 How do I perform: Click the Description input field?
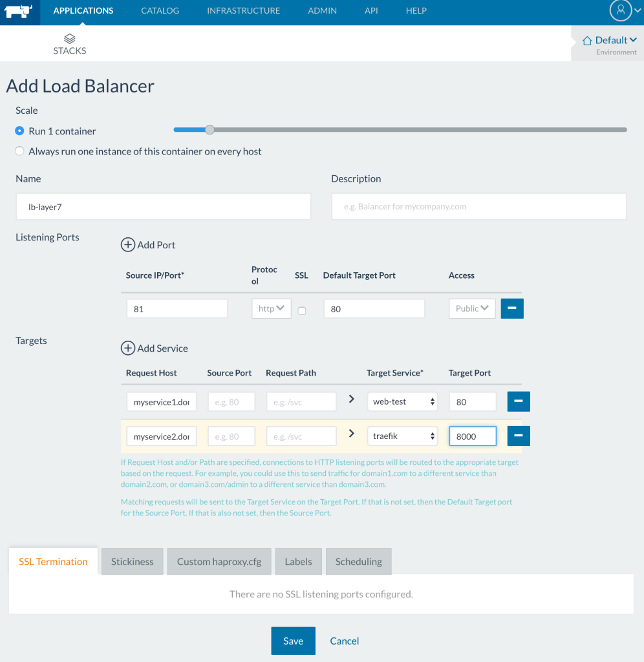pyautogui.click(x=478, y=207)
